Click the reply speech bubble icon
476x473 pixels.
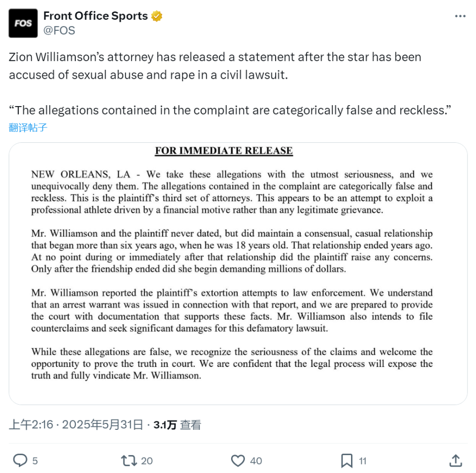click(20, 461)
